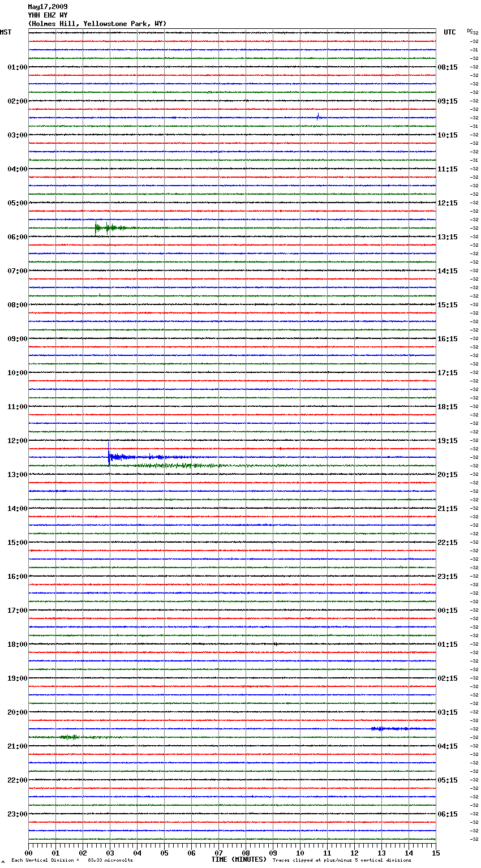Click the DC column header at top right
Image resolution: width=481 pixels, height=868 pixels.
pos(470,31)
